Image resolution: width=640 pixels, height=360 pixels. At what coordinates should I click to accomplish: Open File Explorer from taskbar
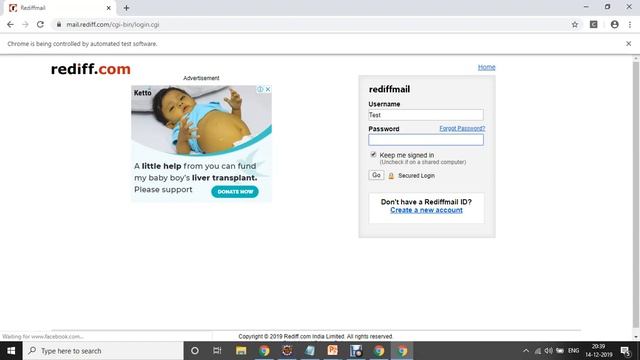(241, 351)
